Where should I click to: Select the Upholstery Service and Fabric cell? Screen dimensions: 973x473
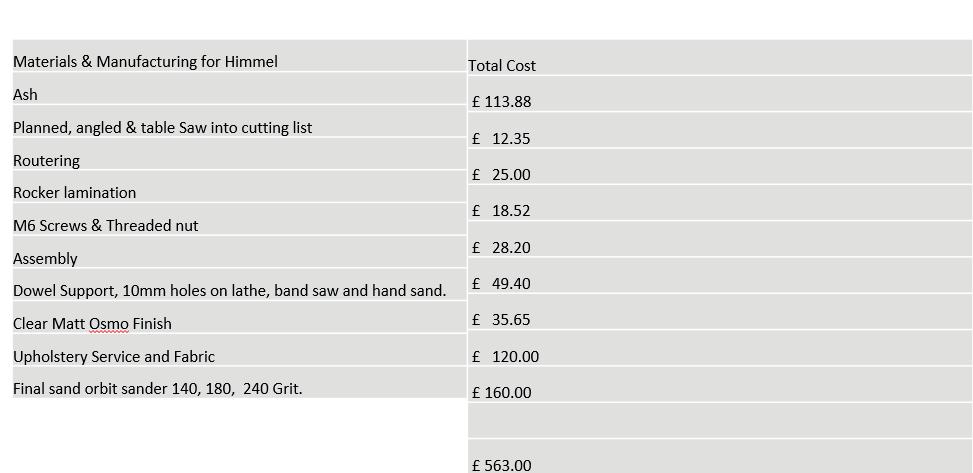pos(240,350)
